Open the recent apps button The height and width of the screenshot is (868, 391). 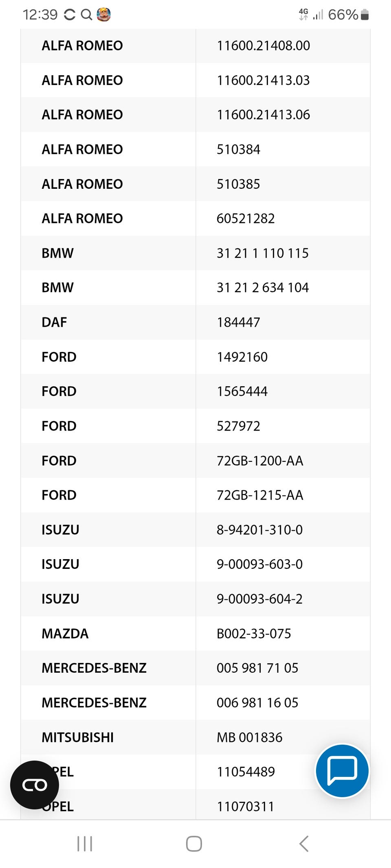[x=85, y=844]
